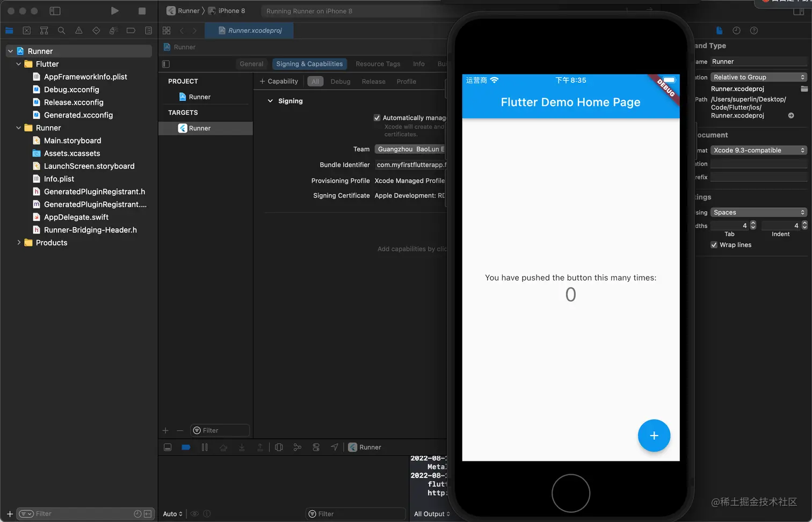Toggle the navigator sidebar icon in the title bar
Viewport: 812px width, 522px height.
(x=55, y=11)
